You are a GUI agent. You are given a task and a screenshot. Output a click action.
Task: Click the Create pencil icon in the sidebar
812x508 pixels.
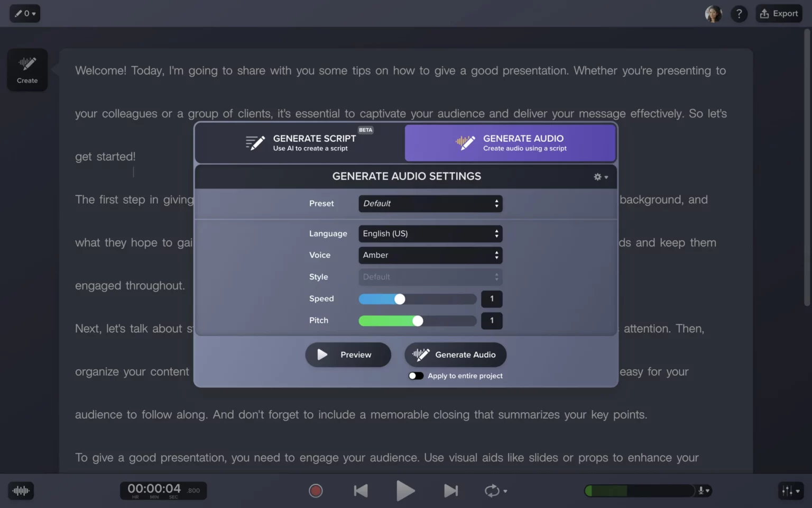tap(27, 65)
